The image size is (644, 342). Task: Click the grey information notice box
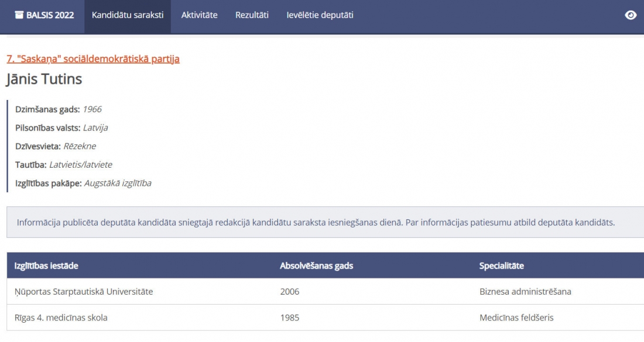click(x=316, y=222)
